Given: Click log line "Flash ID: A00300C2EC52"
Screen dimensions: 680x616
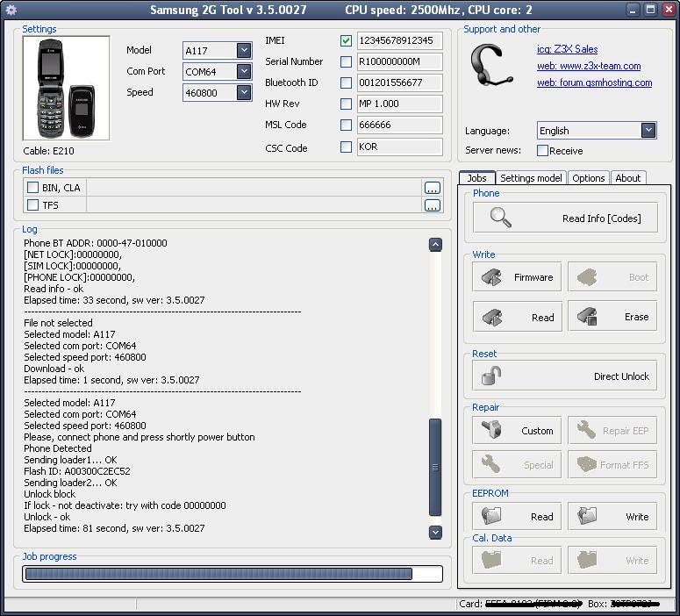Looking at the screenshot, I should coord(76,471).
